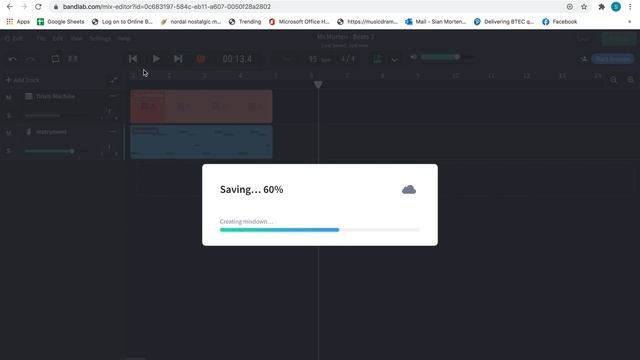Select the Drum Machine track icon

click(x=29, y=96)
